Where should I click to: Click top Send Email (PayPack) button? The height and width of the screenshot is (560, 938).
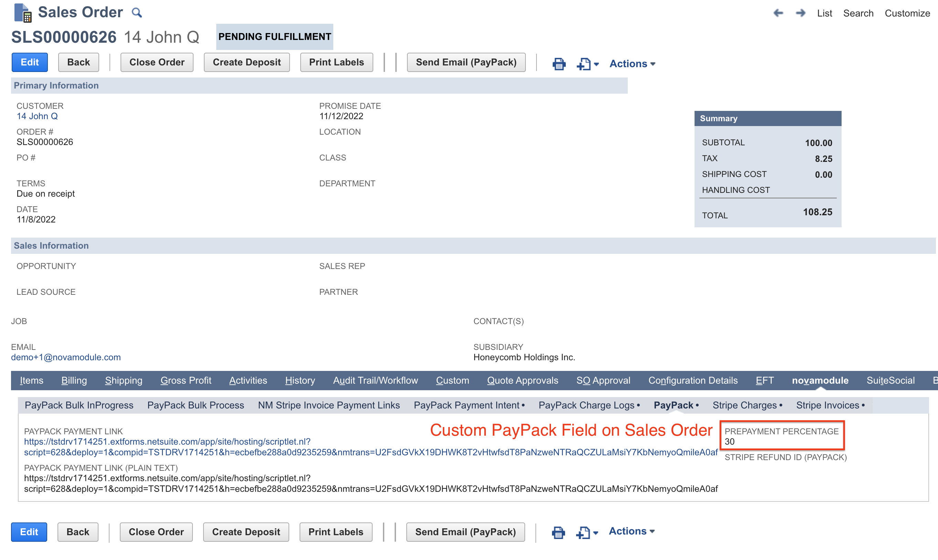(466, 62)
